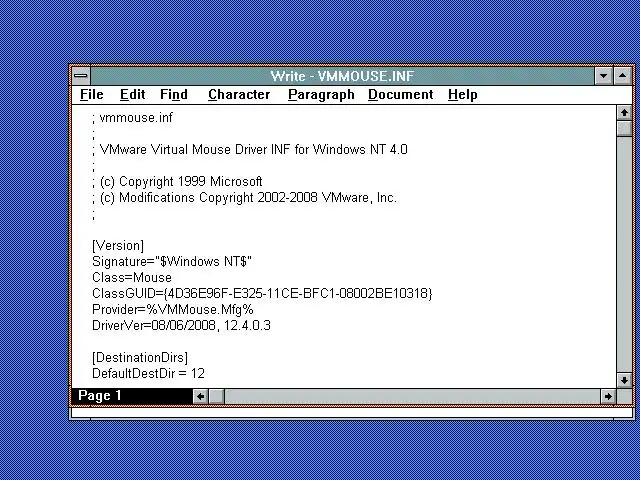This screenshot has width=640, height=480.
Task: Open the Write window control-menu box
Action: click(x=81, y=76)
